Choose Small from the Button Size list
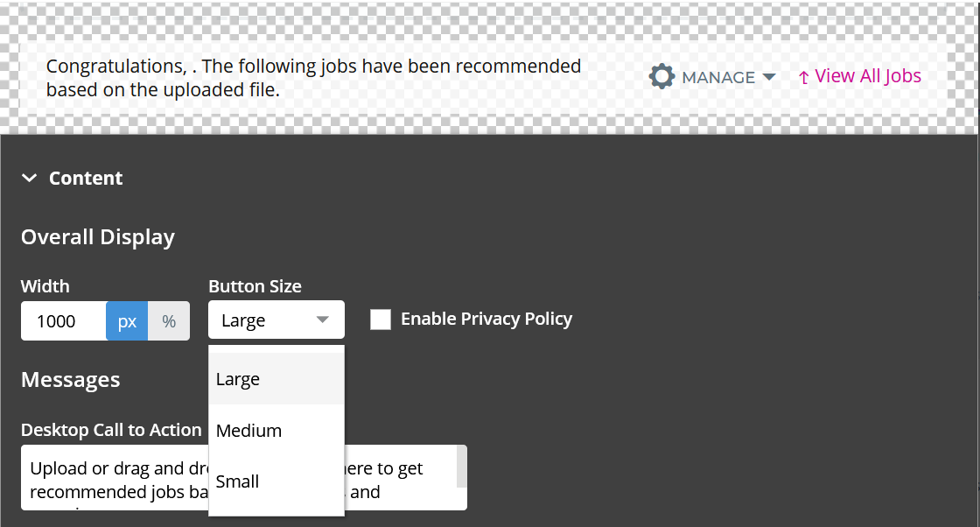 (x=276, y=481)
